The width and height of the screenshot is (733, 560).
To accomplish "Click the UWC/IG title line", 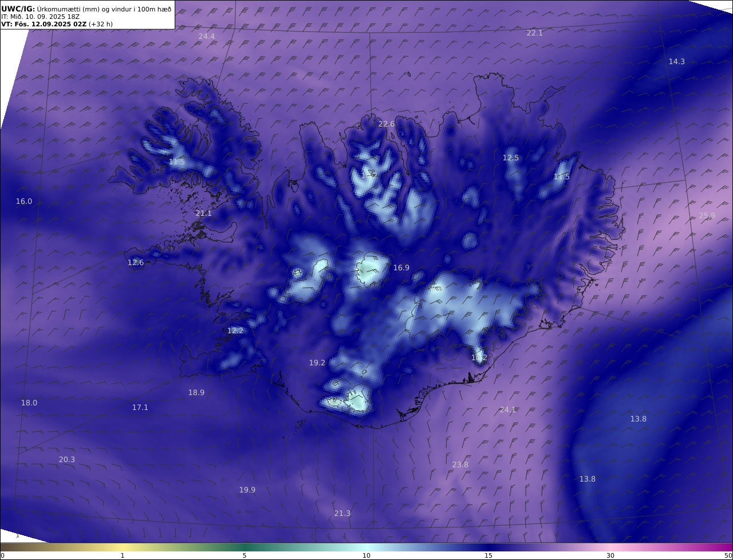I will click(x=86, y=9).
